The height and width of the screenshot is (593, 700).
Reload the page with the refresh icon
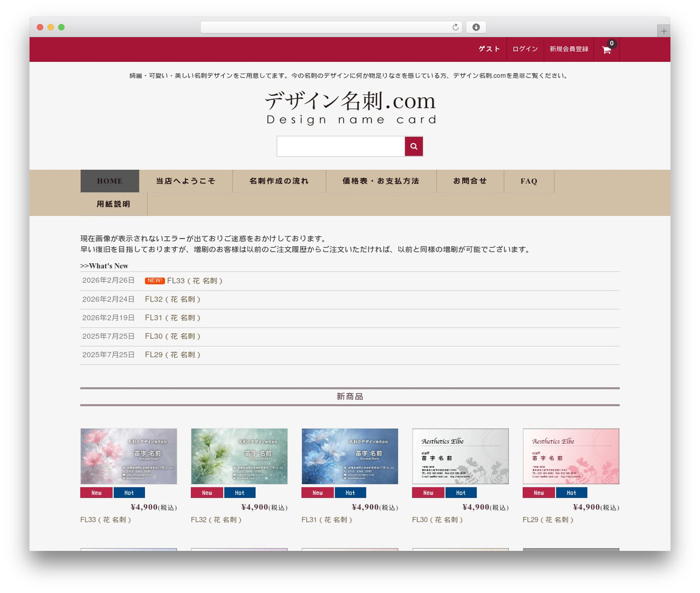pos(456,27)
